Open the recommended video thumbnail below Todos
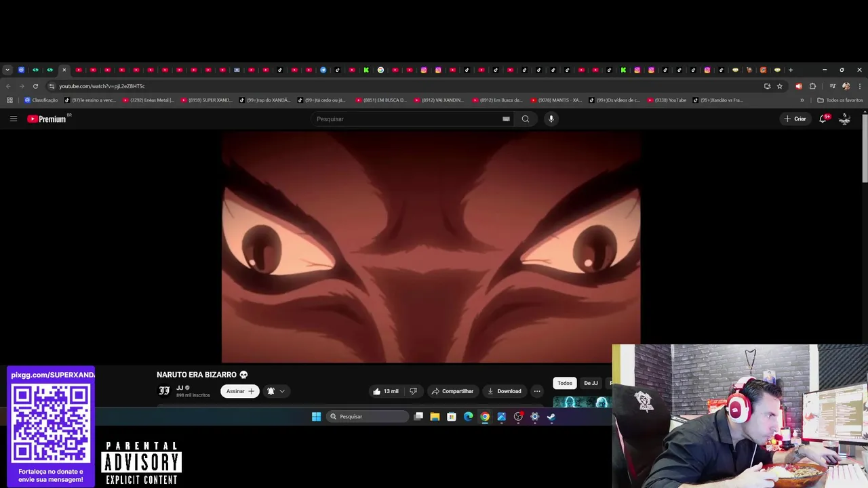Screen dimensions: 868x488 pyautogui.click(x=582, y=402)
